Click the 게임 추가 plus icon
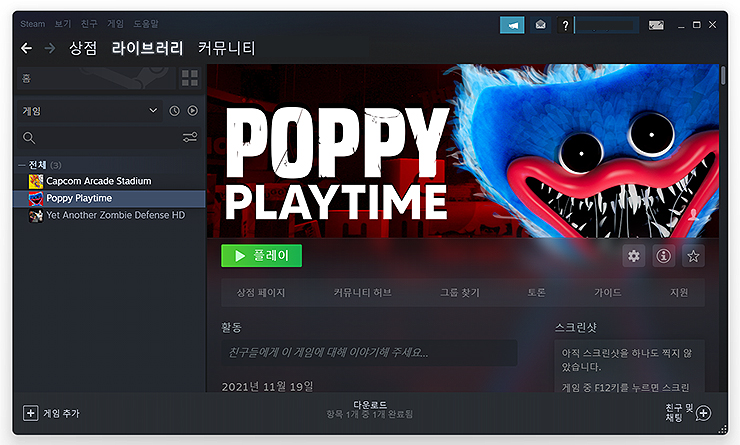This screenshot has height=445, width=740. click(x=31, y=413)
